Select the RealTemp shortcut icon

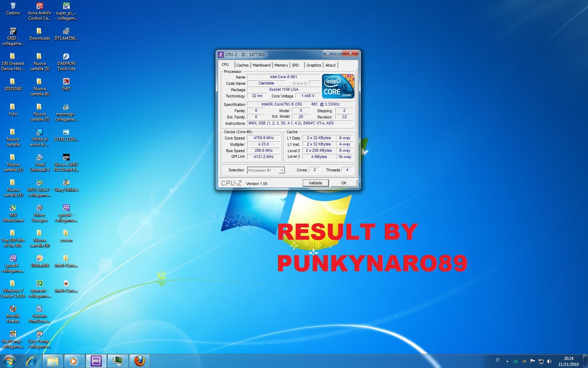(13, 340)
